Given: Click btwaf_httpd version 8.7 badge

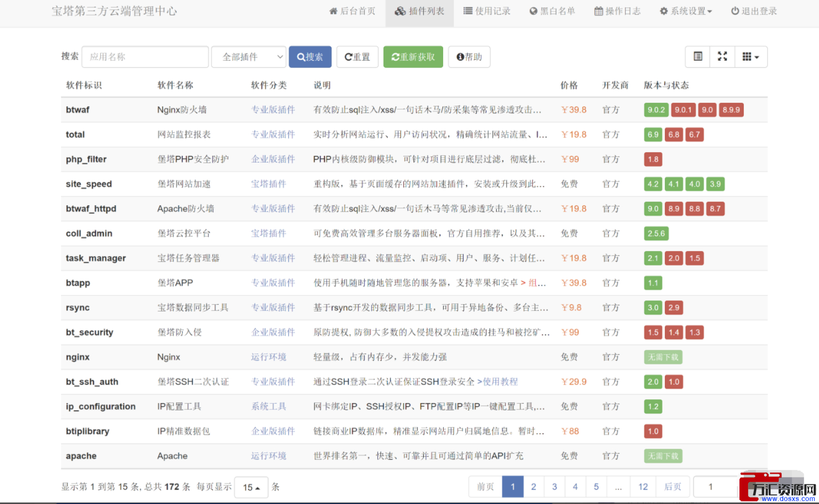Looking at the screenshot, I should tap(715, 209).
